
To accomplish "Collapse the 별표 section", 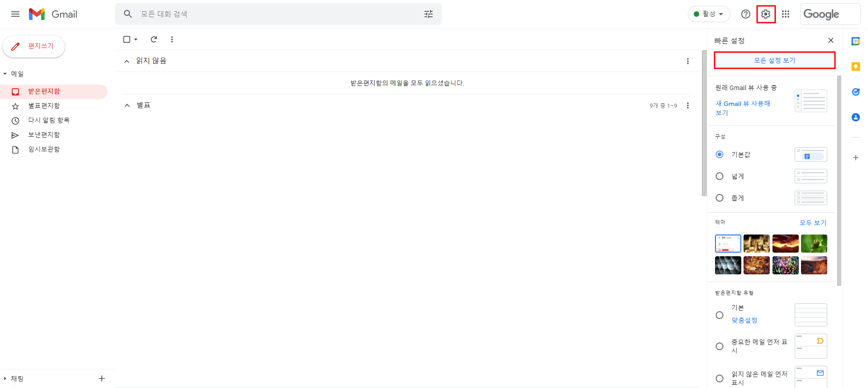I will 127,105.
